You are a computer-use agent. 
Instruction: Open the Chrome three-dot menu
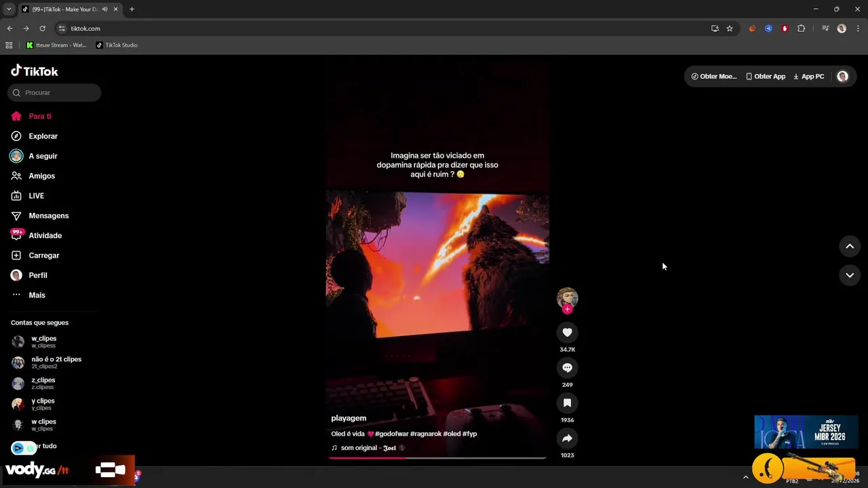click(859, 28)
